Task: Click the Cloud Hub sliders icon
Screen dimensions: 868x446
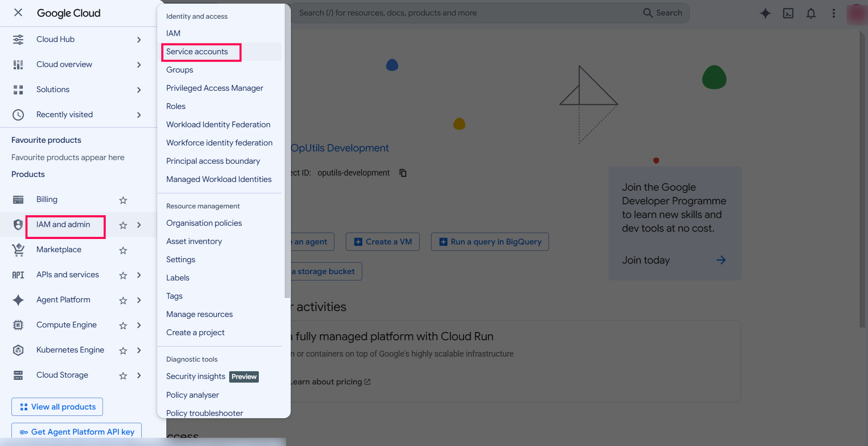Action: (x=18, y=40)
